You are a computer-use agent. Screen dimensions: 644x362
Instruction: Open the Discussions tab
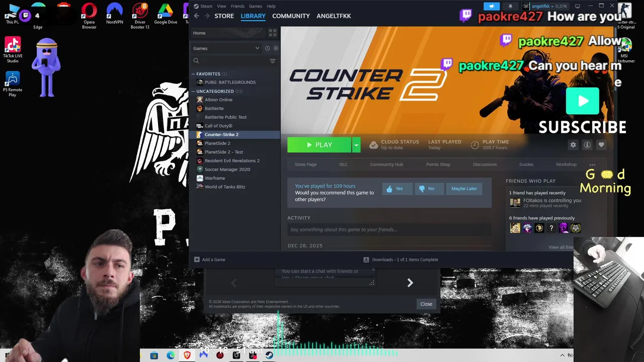pyautogui.click(x=485, y=164)
